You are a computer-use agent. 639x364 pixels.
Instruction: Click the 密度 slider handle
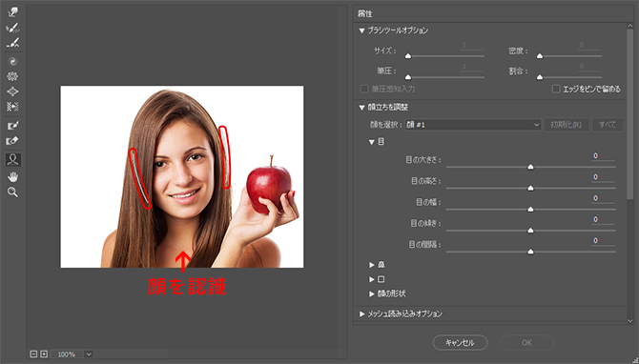[540, 56]
